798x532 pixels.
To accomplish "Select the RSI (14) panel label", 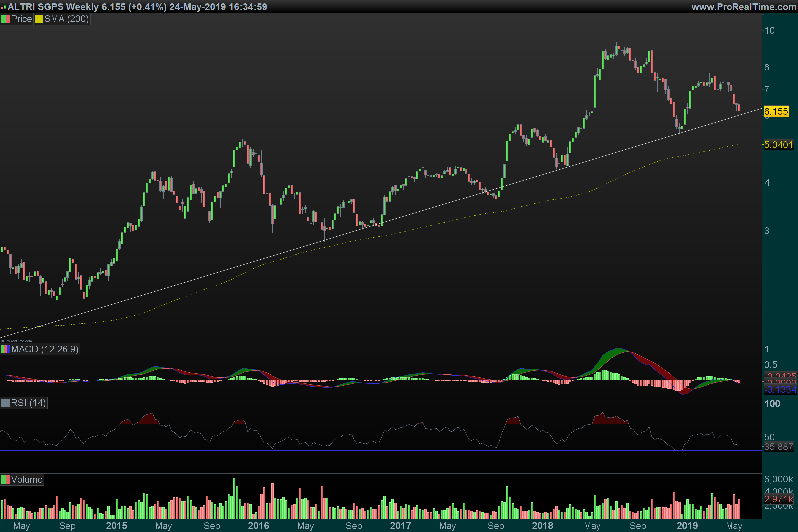I will coord(28,403).
